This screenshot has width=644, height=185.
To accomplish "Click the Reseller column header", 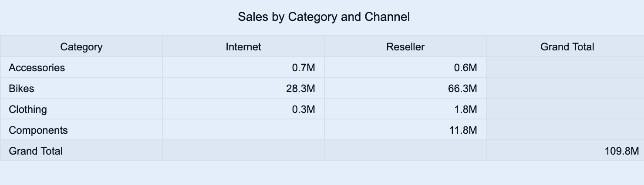I will point(405,46).
